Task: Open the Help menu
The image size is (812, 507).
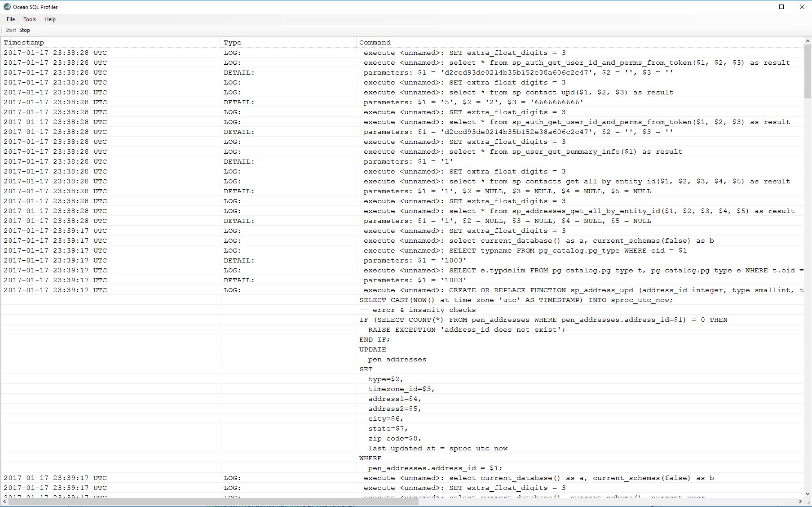Action: 50,19
